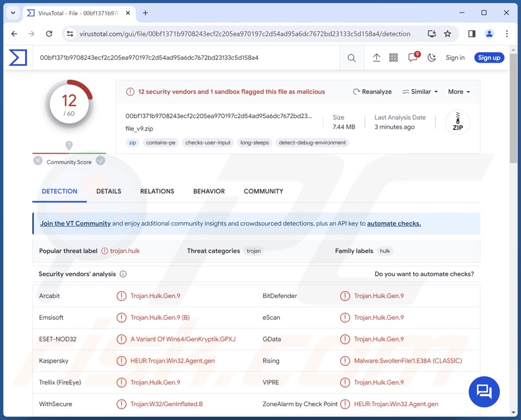
Task: Click the contains-pe tag
Action: (x=160, y=142)
